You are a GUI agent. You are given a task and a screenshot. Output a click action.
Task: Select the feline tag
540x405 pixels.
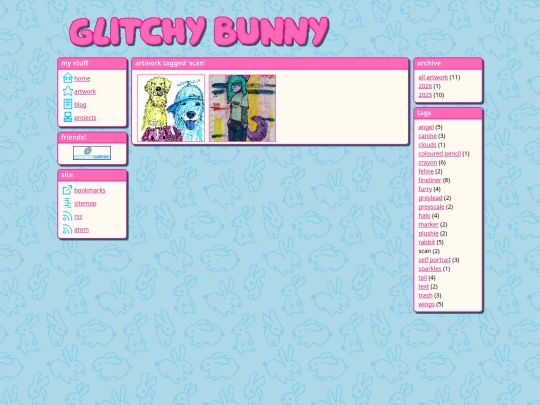426,172
